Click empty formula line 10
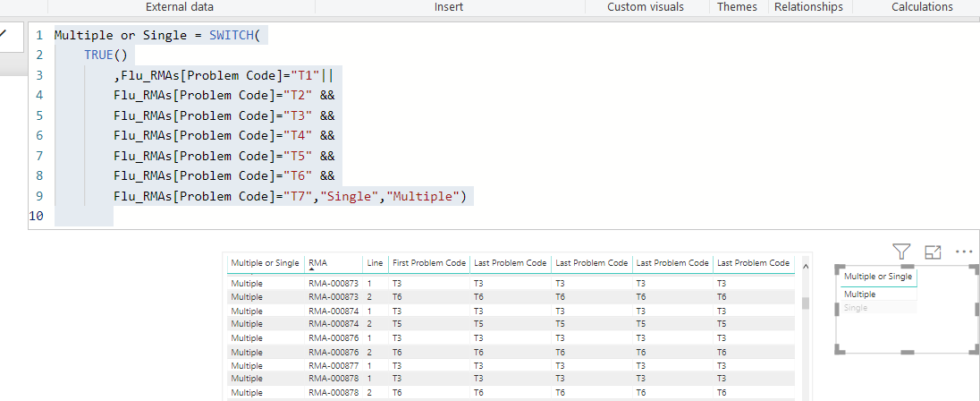This screenshot has height=401, width=980. click(x=84, y=217)
